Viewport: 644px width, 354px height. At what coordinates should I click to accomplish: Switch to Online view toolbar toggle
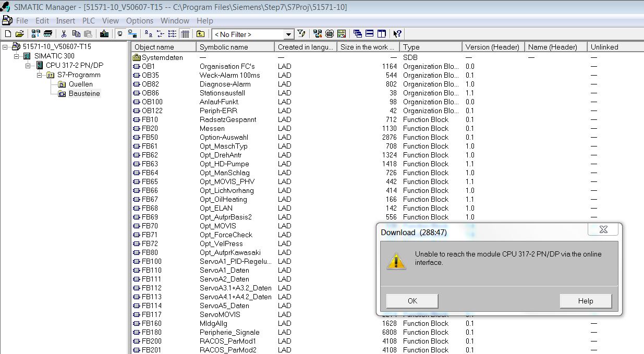(x=132, y=34)
